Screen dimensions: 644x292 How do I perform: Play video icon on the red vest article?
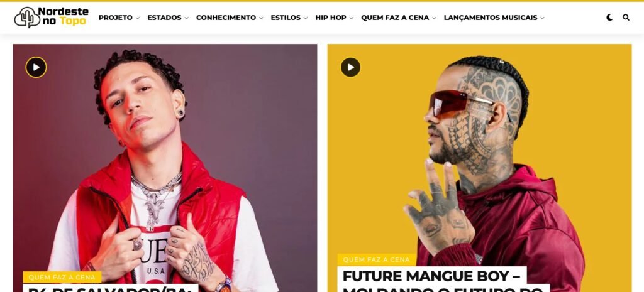click(x=36, y=67)
